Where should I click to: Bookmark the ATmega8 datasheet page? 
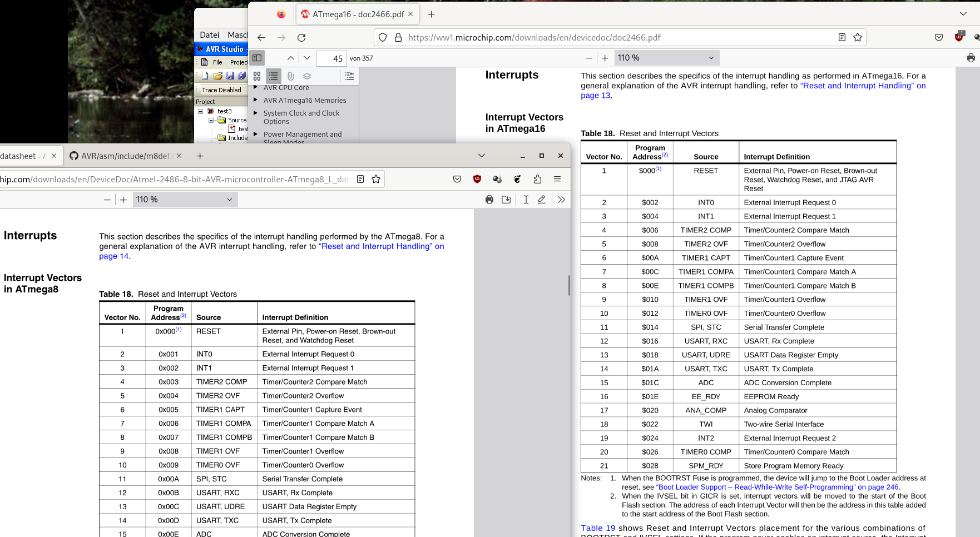tap(376, 179)
